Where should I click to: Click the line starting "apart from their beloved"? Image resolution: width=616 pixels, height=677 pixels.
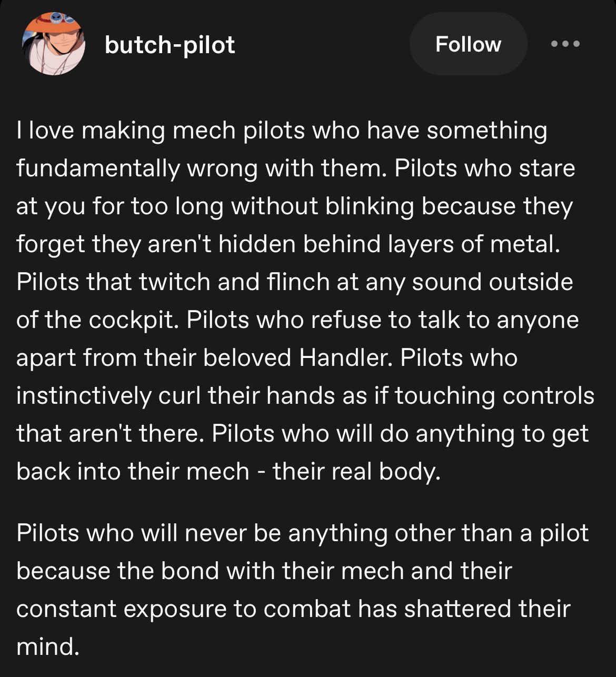(267, 358)
